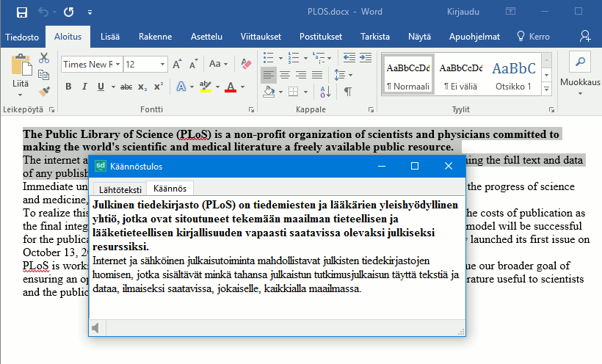The image size is (602, 364).
Task: Open the Näytä ribbon tab
Action: point(419,37)
